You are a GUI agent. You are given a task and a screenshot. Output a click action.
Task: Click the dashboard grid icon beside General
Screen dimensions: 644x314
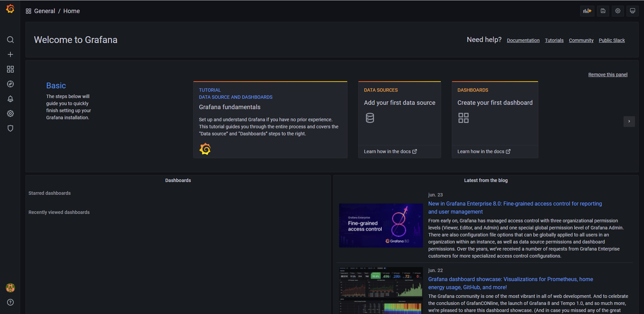tap(29, 11)
